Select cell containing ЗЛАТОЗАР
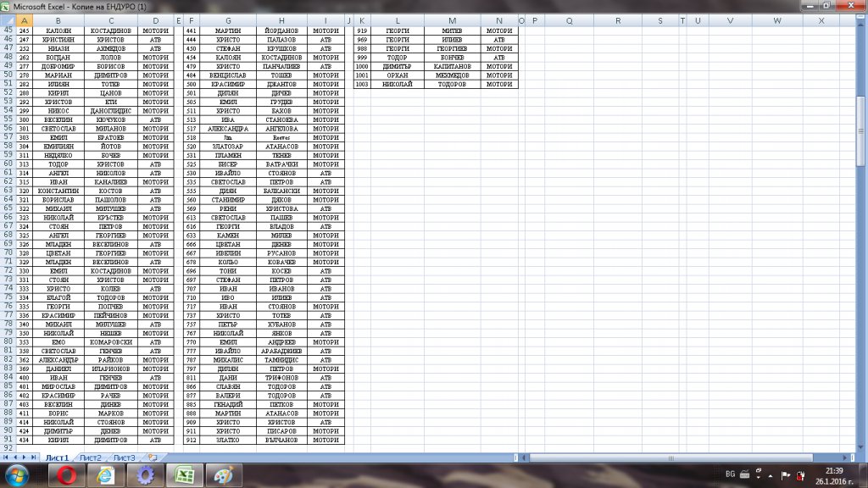Viewport: 868px width, 488px height. pos(227,147)
